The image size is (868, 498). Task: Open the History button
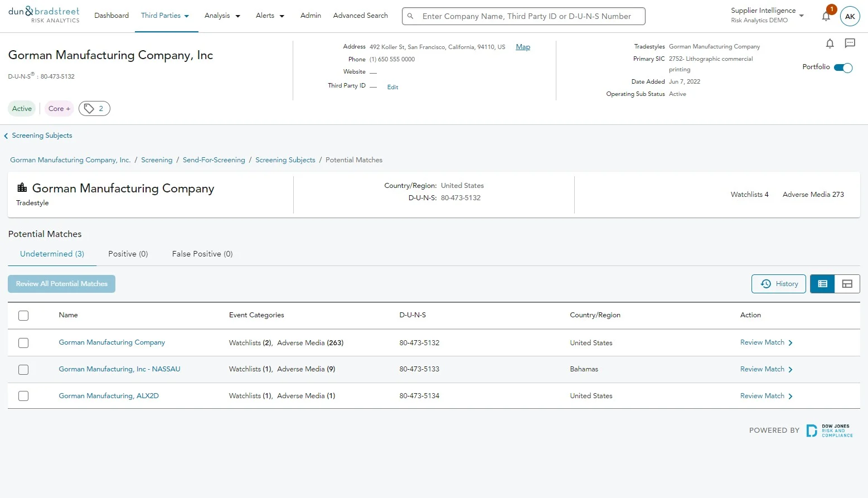click(778, 284)
